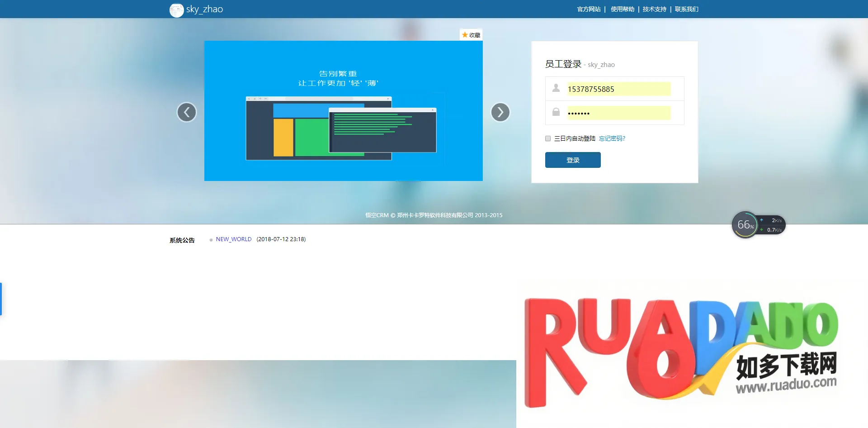Click the sky_zhao logo icon
The height and width of the screenshot is (428, 868).
(x=176, y=10)
